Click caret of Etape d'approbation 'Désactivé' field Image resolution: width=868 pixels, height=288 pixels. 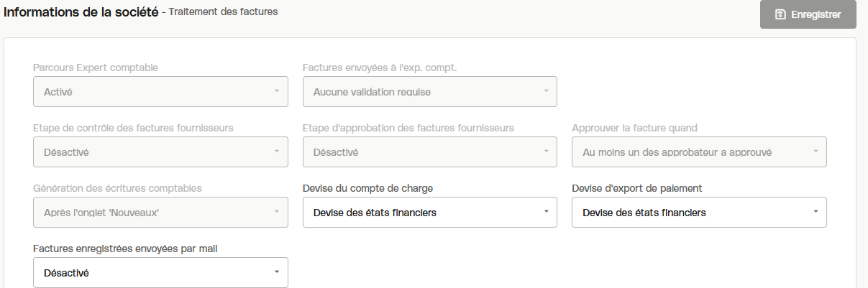coord(546,152)
